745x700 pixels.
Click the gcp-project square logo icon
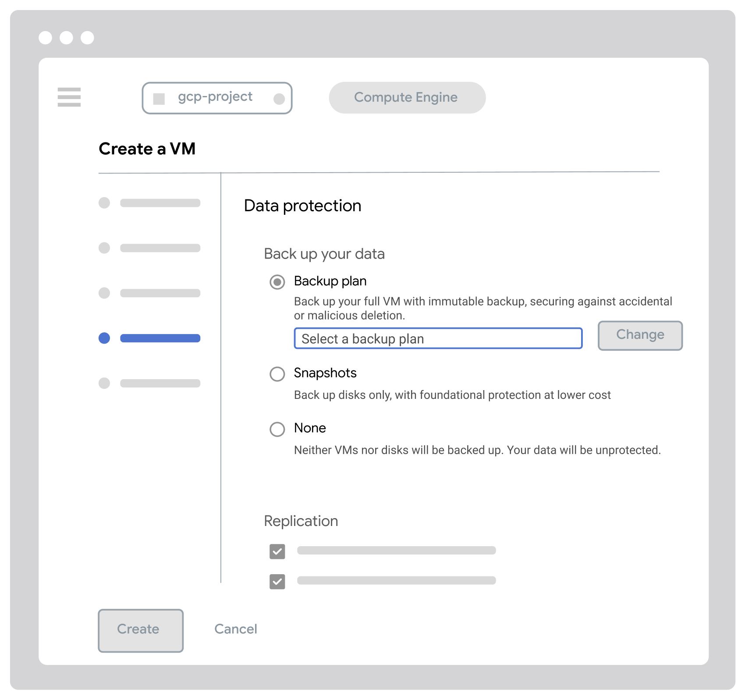(x=159, y=97)
